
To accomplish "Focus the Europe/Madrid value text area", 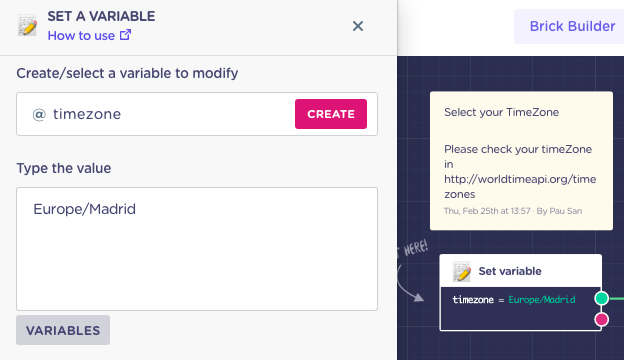I will click(197, 249).
